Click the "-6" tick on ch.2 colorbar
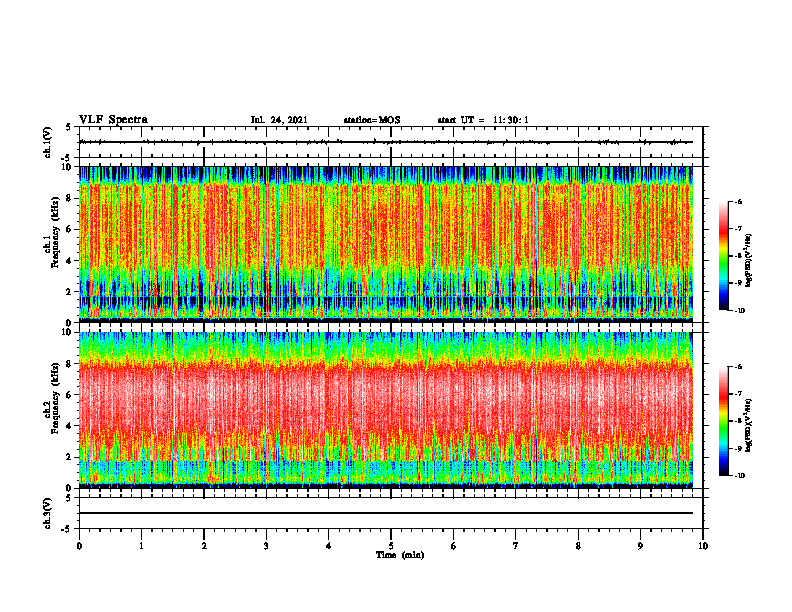The height and width of the screenshot is (612, 792). (x=738, y=367)
